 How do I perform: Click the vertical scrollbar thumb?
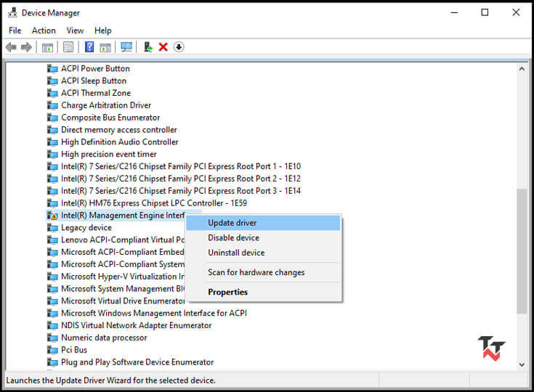[522, 250]
